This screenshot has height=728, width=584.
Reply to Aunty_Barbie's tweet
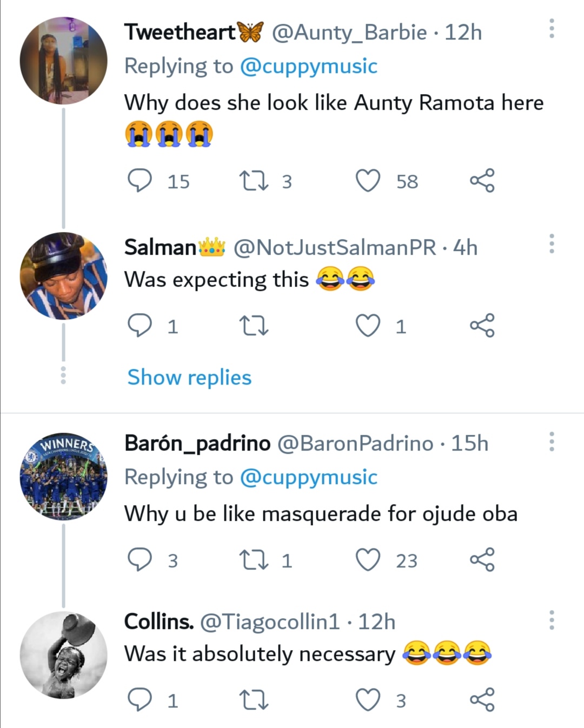[x=140, y=181]
